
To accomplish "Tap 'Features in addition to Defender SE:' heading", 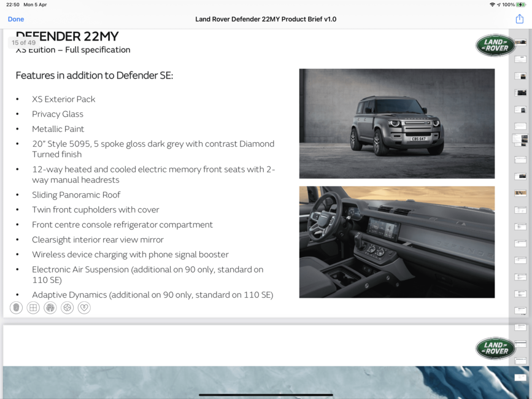I will click(x=94, y=76).
